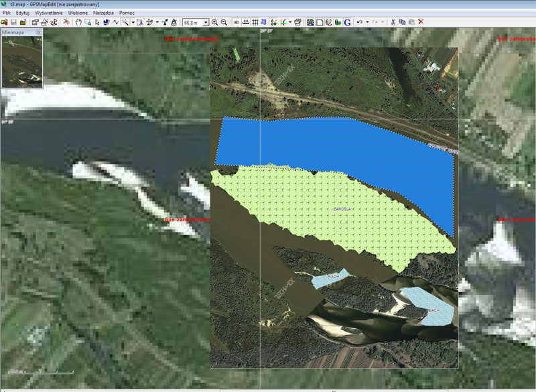
Task: Click the Save floppy disk icon
Action: tap(13, 22)
